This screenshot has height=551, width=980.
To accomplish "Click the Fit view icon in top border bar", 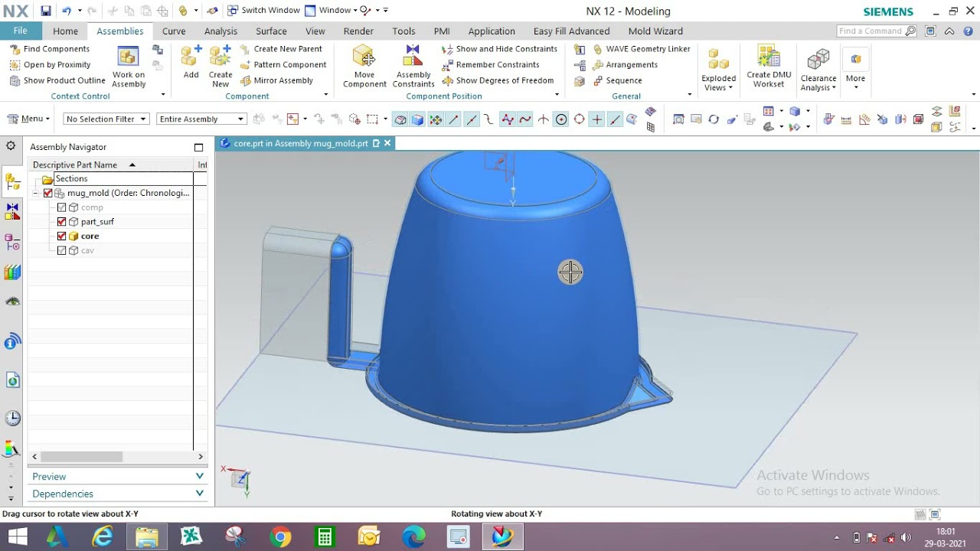I will click(678, 119).
